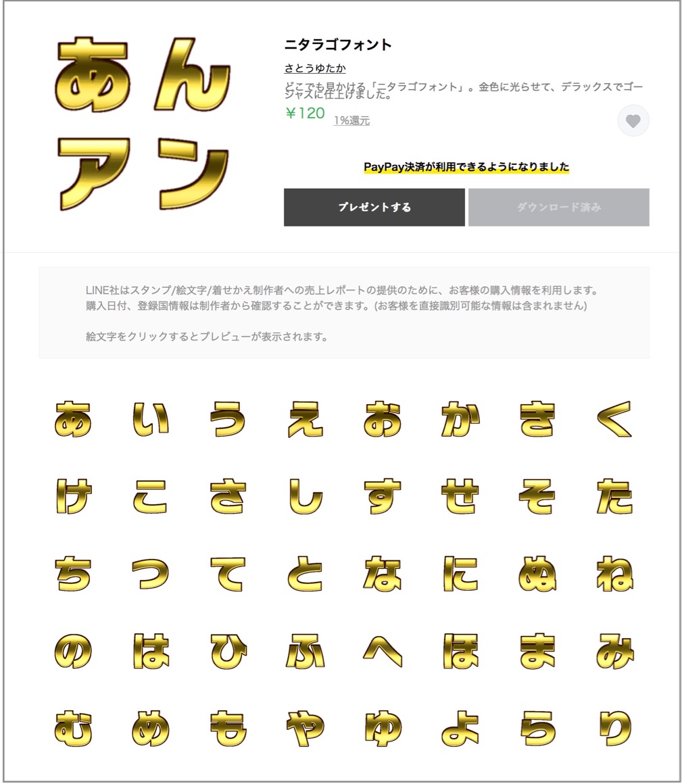Click the gold た emoji
The width and height of the screenshot is (682, 784).
[614, 496]
